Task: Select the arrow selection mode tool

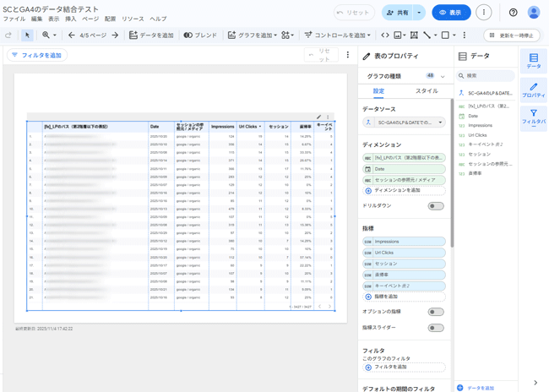Action: (x=27, y=35)
